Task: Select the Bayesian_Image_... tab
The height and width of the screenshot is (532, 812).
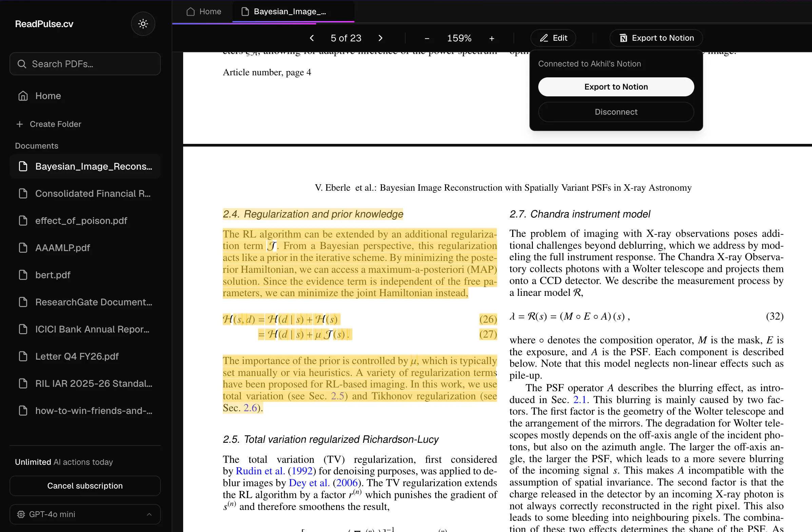Action: point(293,12)
